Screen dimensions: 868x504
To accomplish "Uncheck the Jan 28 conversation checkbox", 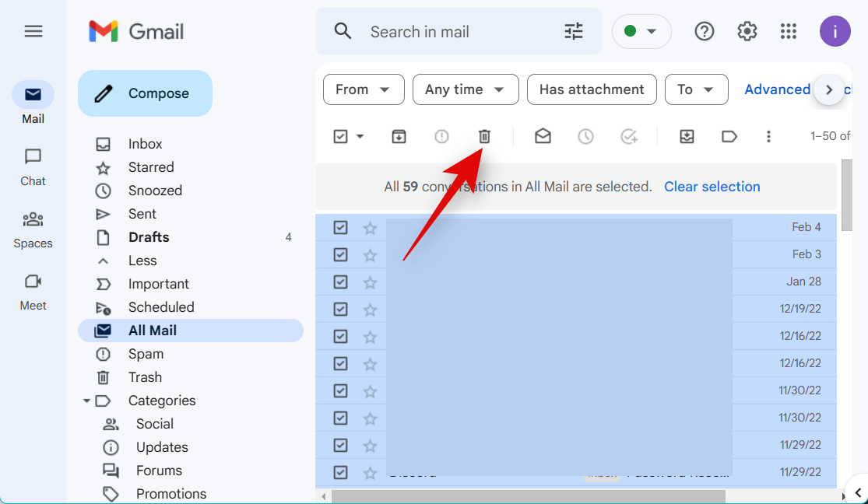I will pos(340,282).
